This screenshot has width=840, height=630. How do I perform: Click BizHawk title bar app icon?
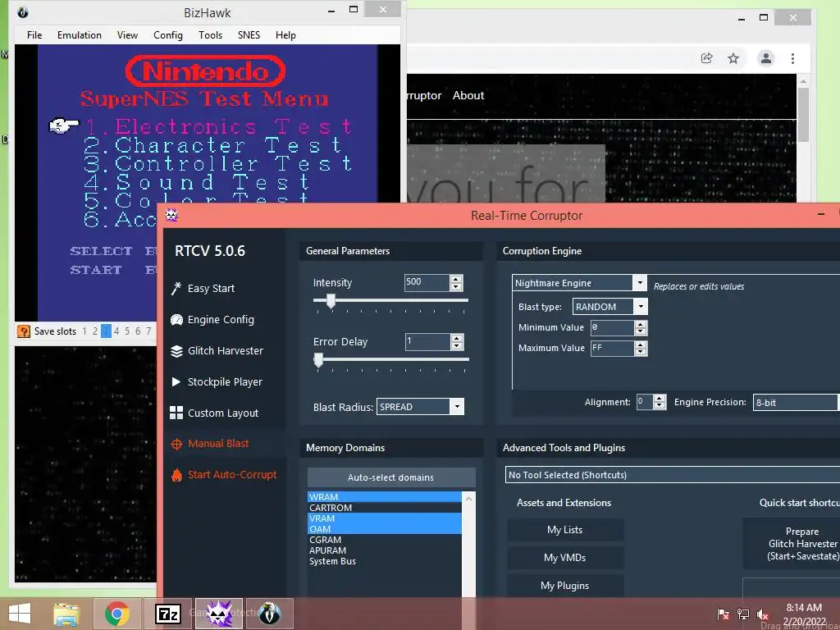click(x=22, y=11)
